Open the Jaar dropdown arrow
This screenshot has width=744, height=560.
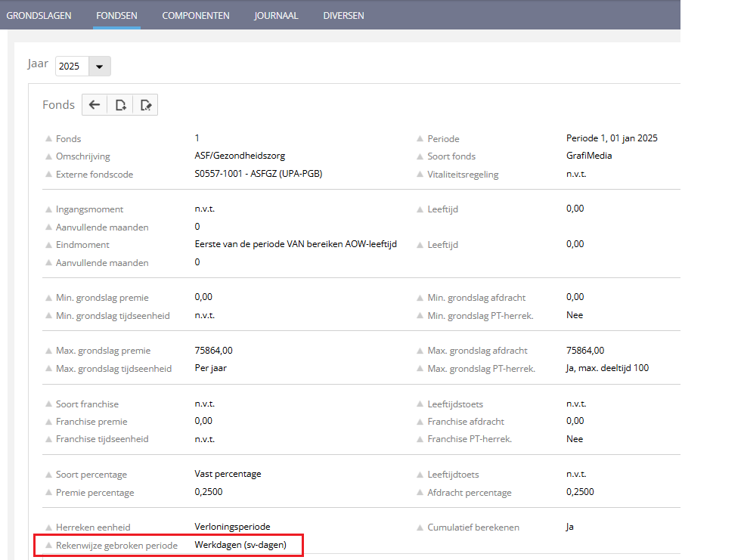(100, 67)
